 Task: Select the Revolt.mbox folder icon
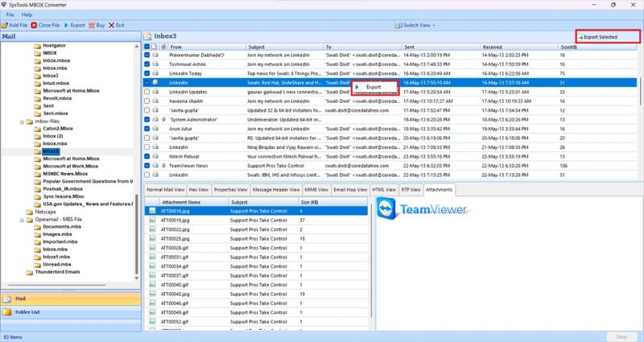click(37, 98)
